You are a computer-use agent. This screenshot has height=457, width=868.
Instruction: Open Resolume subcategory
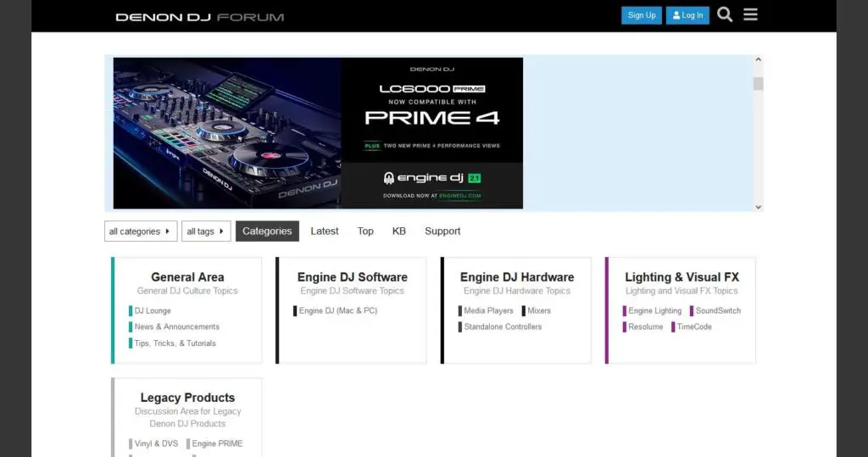tap(643, 326)
